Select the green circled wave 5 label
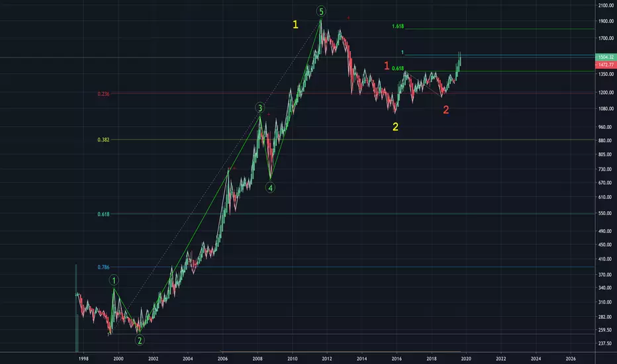The image size is (617, 364). point(321,11)
